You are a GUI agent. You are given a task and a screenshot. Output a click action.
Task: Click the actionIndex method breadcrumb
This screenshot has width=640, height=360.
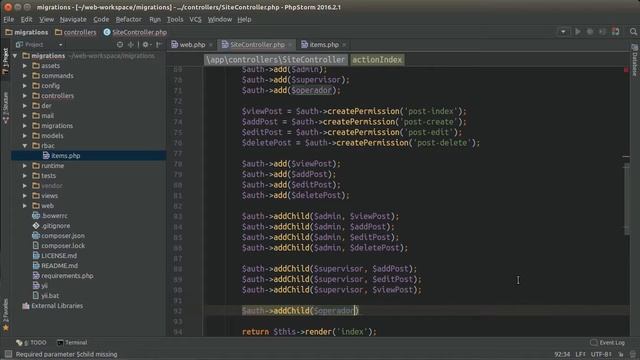coord(377,60)
